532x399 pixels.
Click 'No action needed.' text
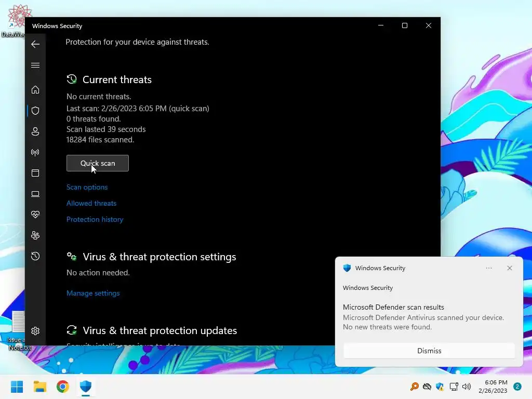[x=98, y=273]
